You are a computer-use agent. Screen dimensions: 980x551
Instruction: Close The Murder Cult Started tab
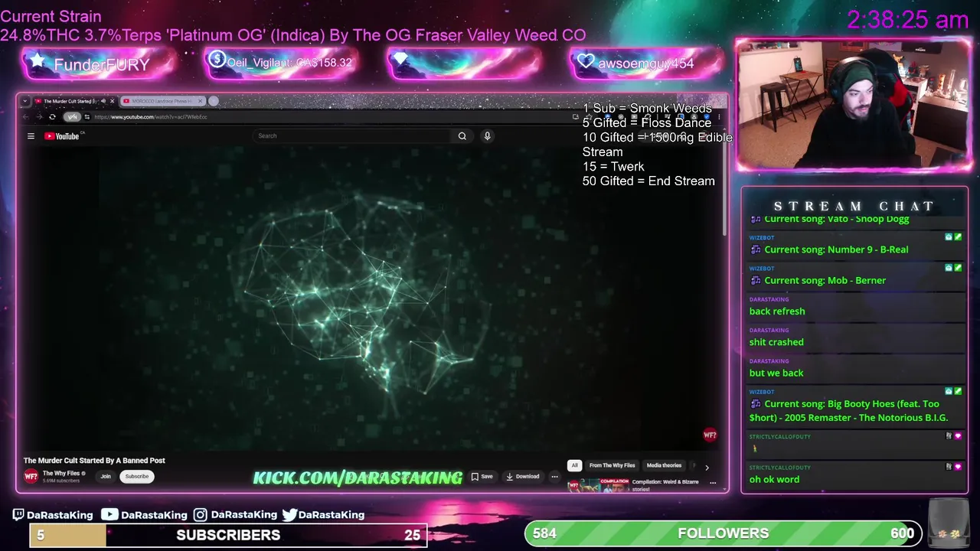pyautogui.click(x=113, y=101)
